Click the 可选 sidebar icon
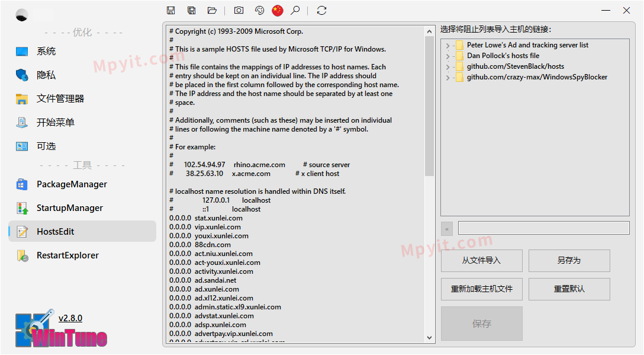This screenshot has height=355, width=644. (x=22, y=146)
